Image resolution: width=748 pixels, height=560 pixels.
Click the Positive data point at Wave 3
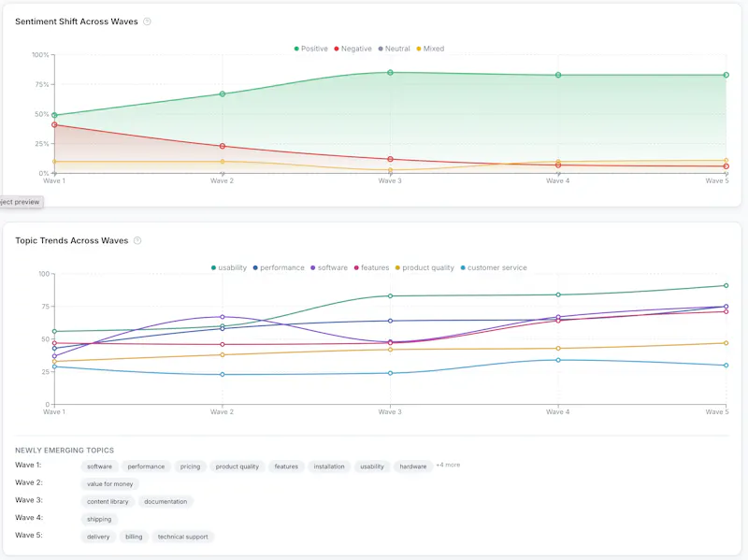coord(390,73)
